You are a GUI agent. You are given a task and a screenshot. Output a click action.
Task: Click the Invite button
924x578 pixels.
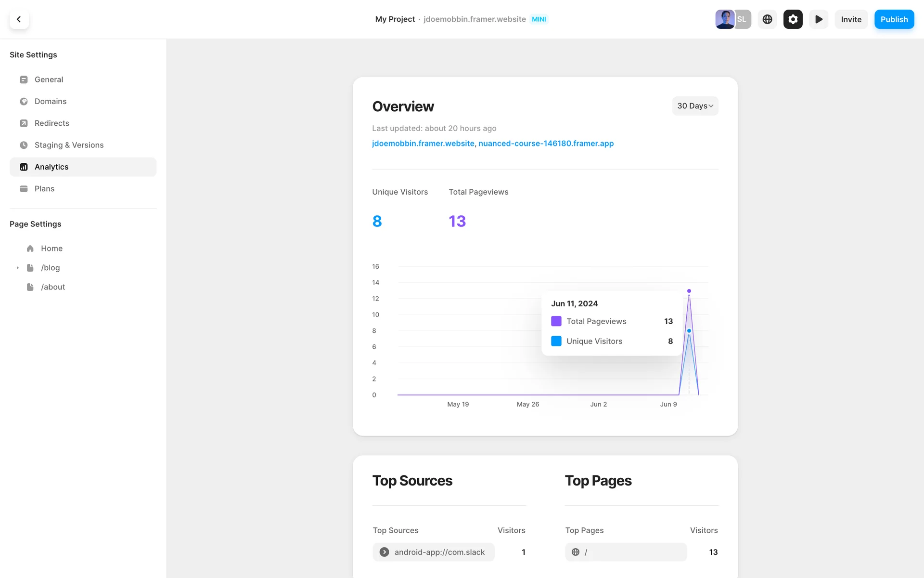coord(851,19)
